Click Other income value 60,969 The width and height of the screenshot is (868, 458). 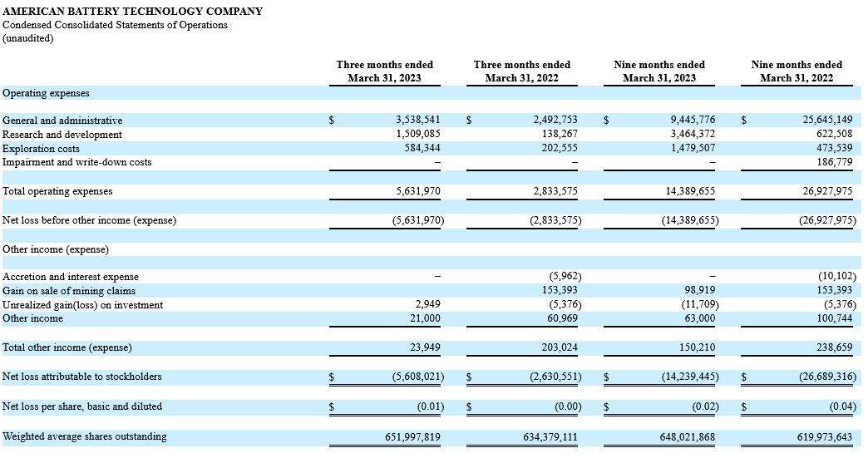(562, 318)
